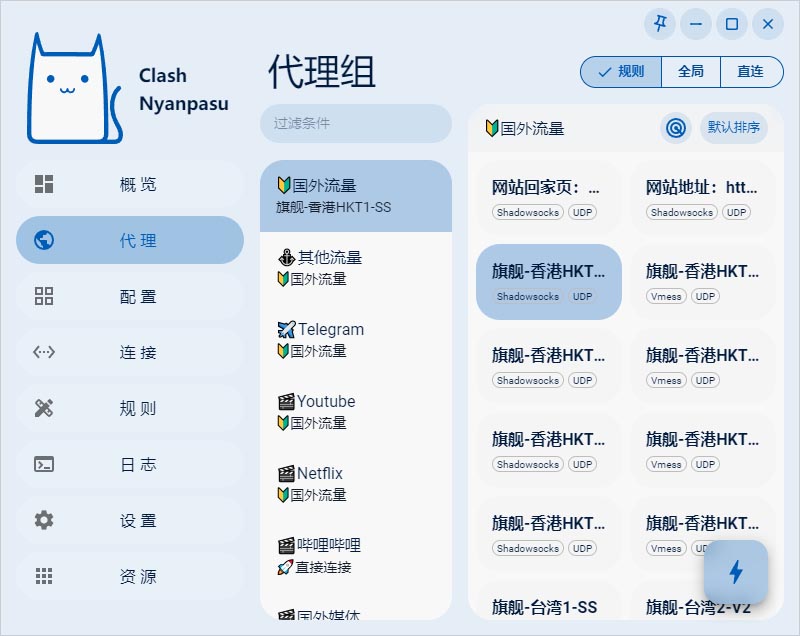Image resolution: width=800 pixels, height=636 pixels.
Task: Expand the Youtube proxy group
Action: (x=356, y=411)
